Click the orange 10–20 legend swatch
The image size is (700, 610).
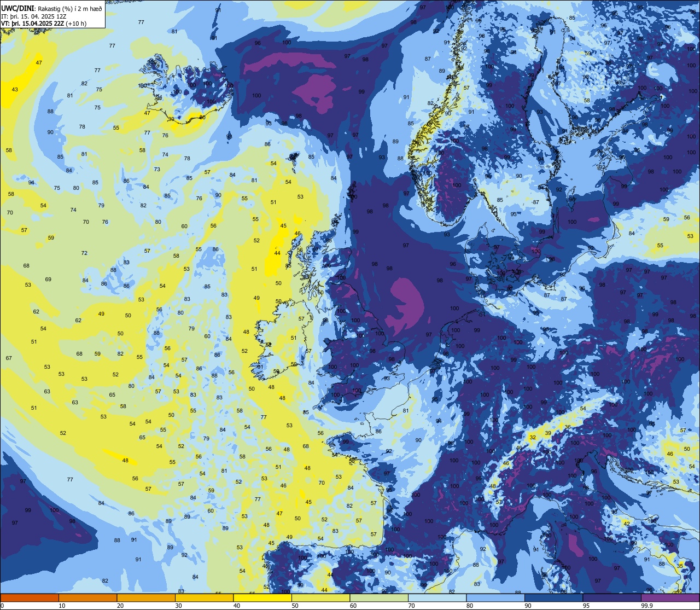coord(87,597)
